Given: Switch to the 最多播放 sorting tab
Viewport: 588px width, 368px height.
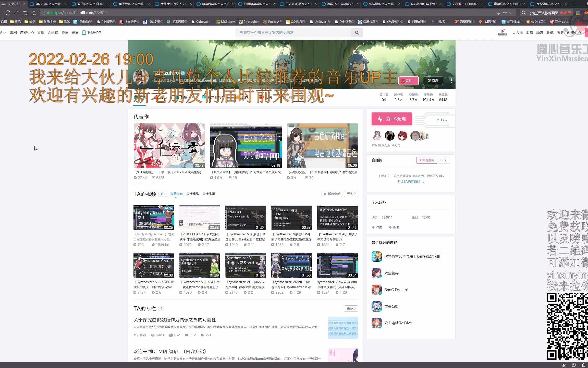Looking at the screenshot, I should click(x=192, y=193).
